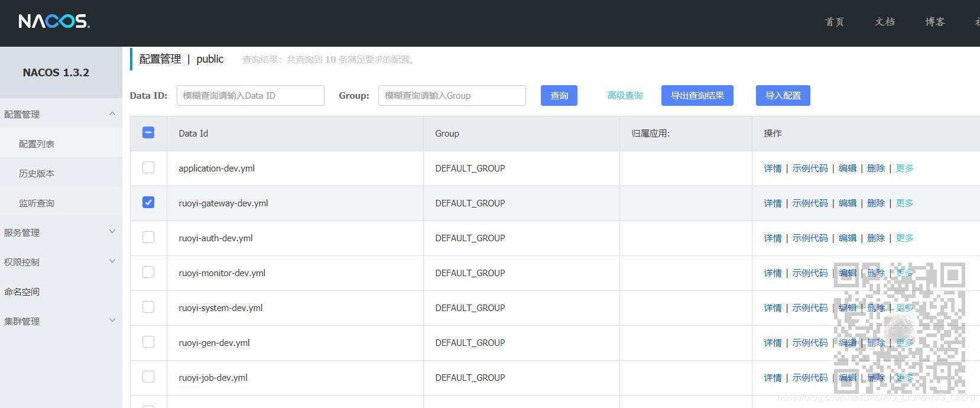Expand the 服务管理 sidebar section

click(x=61, y=232)
